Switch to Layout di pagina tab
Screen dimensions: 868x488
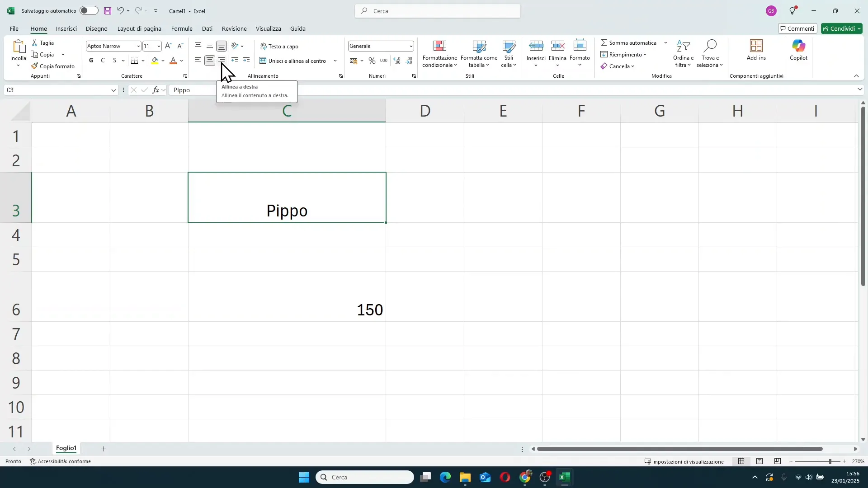[139, 28]
